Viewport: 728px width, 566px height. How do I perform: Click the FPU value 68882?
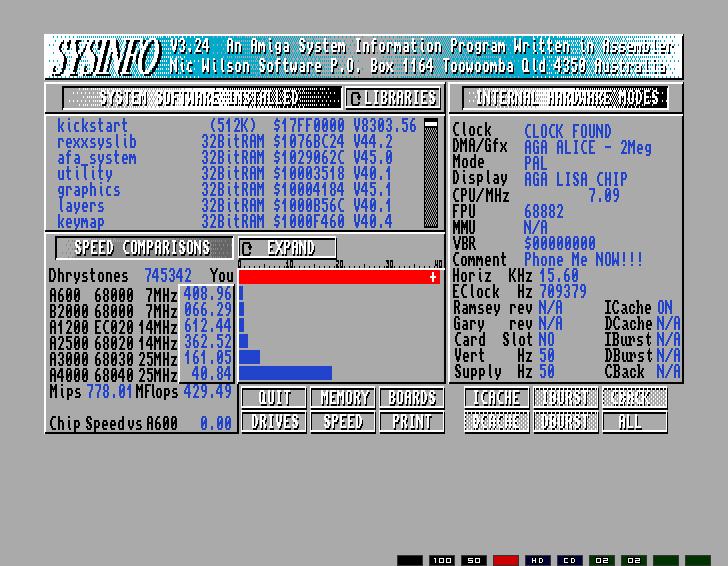[544, 212]
